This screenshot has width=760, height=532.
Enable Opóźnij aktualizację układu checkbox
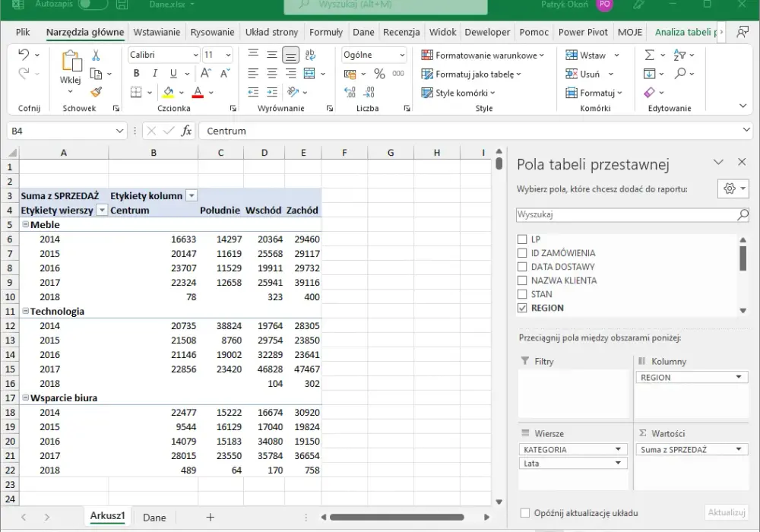pos(525,512)
